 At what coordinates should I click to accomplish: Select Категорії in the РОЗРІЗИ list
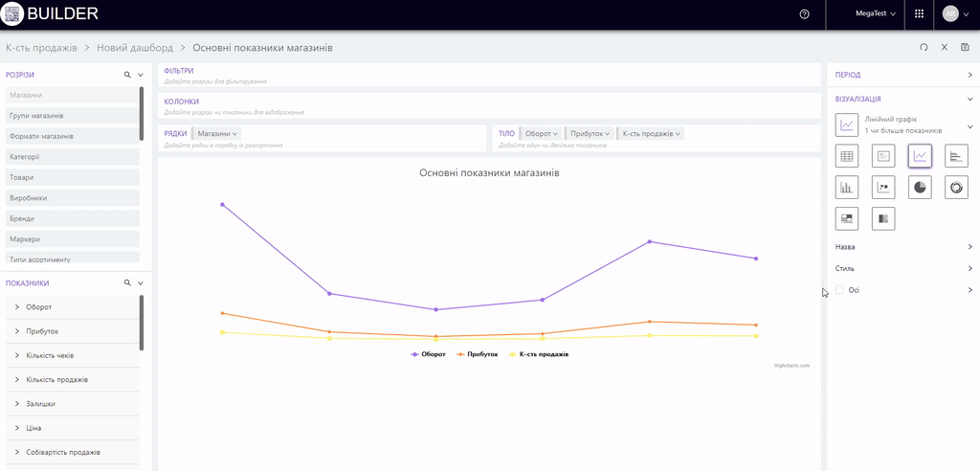pos(25,157)
